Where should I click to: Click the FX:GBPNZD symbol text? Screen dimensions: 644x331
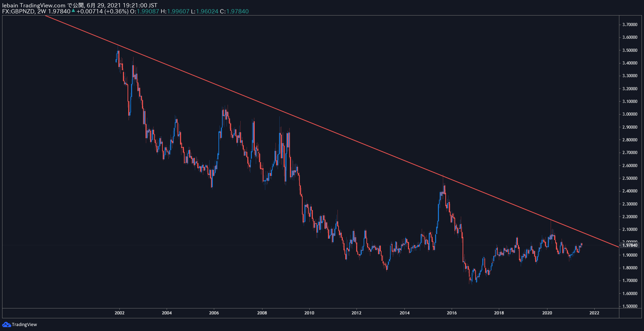[x=19, y=11]
